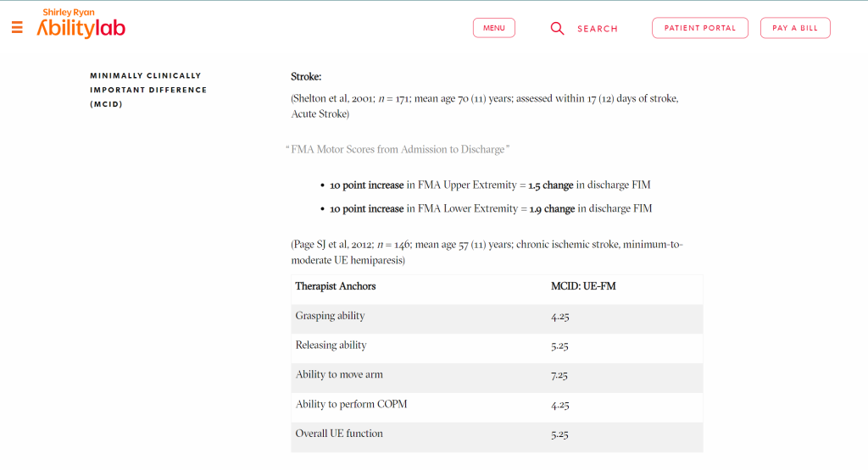Screen dimensions: 868x470
Task: Click the Minimally Clinically Important Difference heading
Action: (x=148, y=90)
